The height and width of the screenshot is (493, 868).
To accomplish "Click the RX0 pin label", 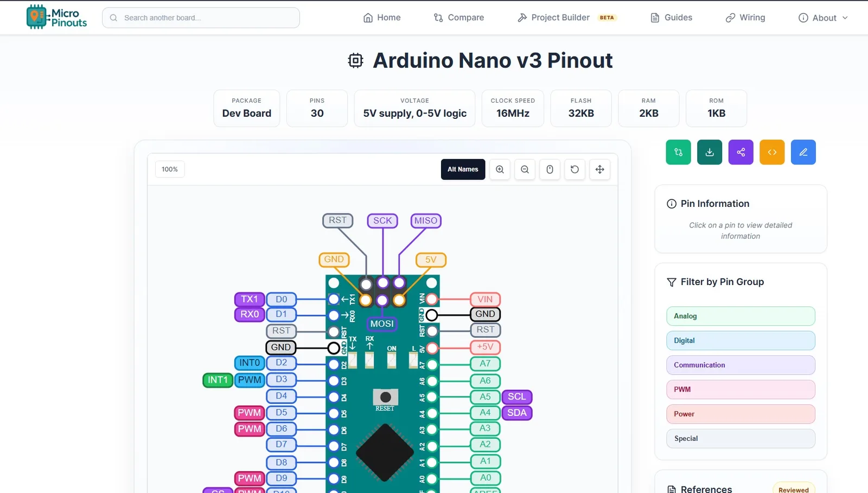I will [x=250, y=314].
